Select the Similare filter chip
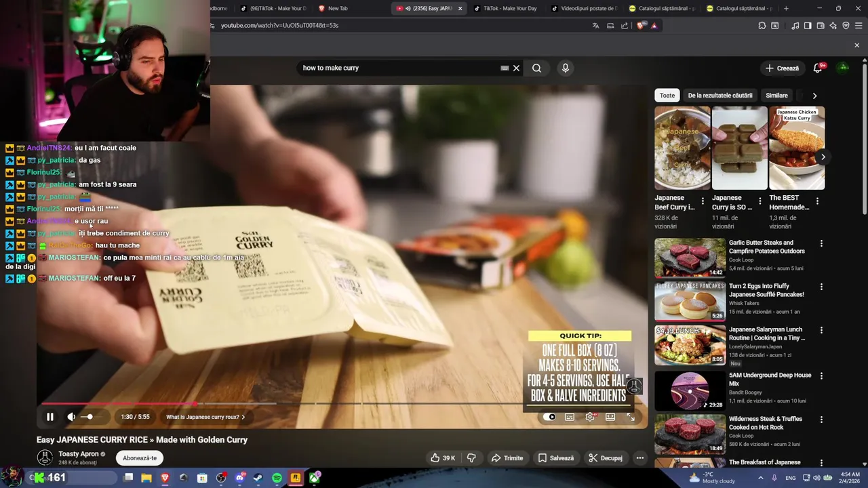Viewport: 868px width, 488px height. 776,96
